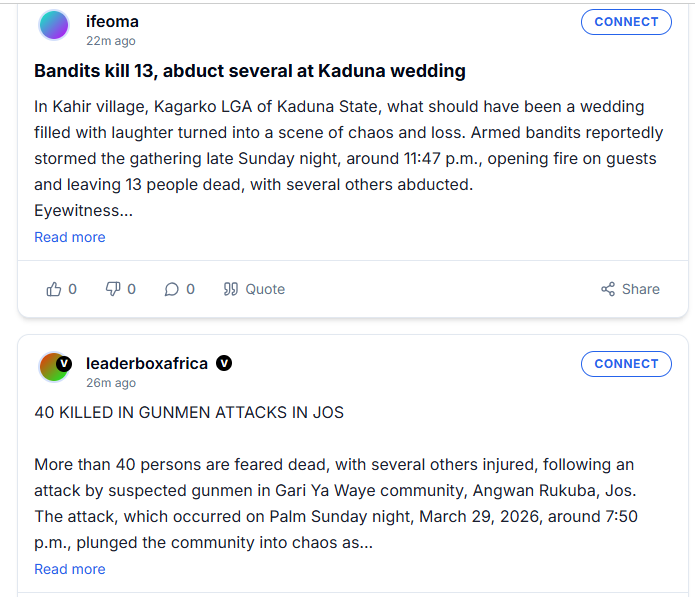The image size is (695, 597).
Task: Quote the Bandits kill 13 post
Action: 254,289
